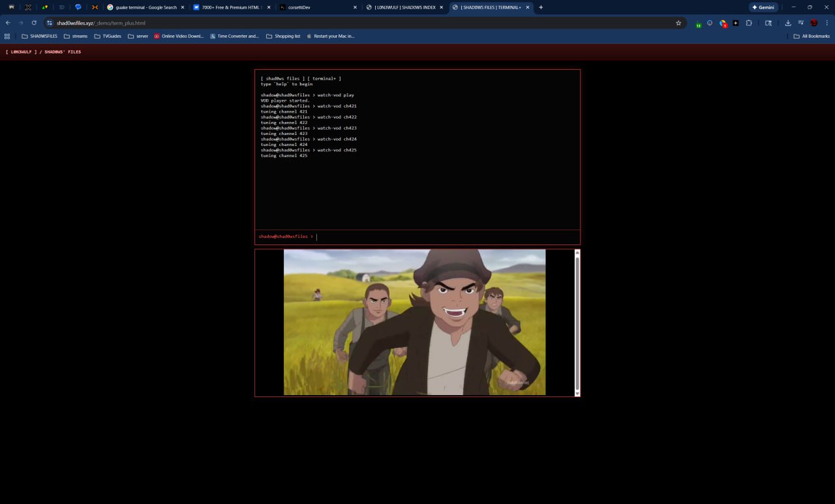Expand the SHA0WSFILES bookmark folder
835x504 pixels.
[x=40, y=37]
